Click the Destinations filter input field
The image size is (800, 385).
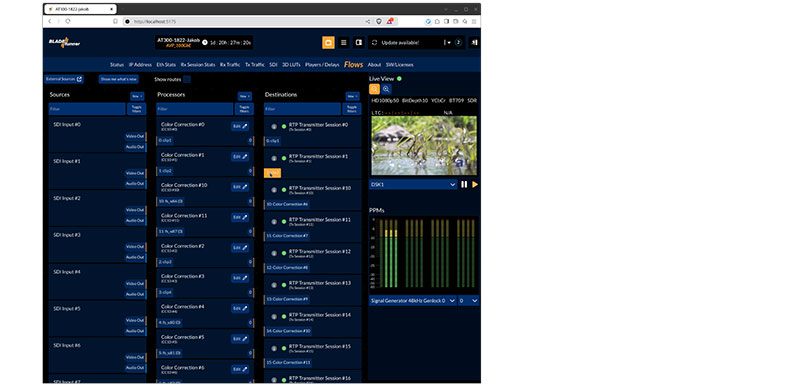click(303, 109)
